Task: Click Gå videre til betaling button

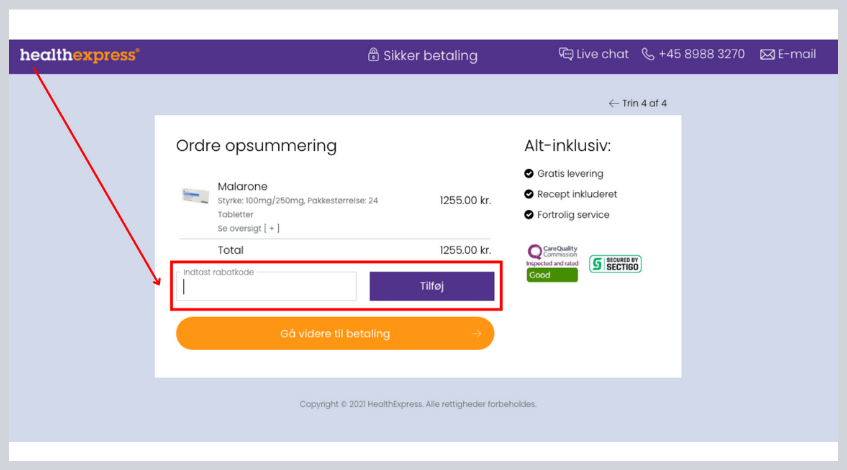Action: (x=335, y=334)
